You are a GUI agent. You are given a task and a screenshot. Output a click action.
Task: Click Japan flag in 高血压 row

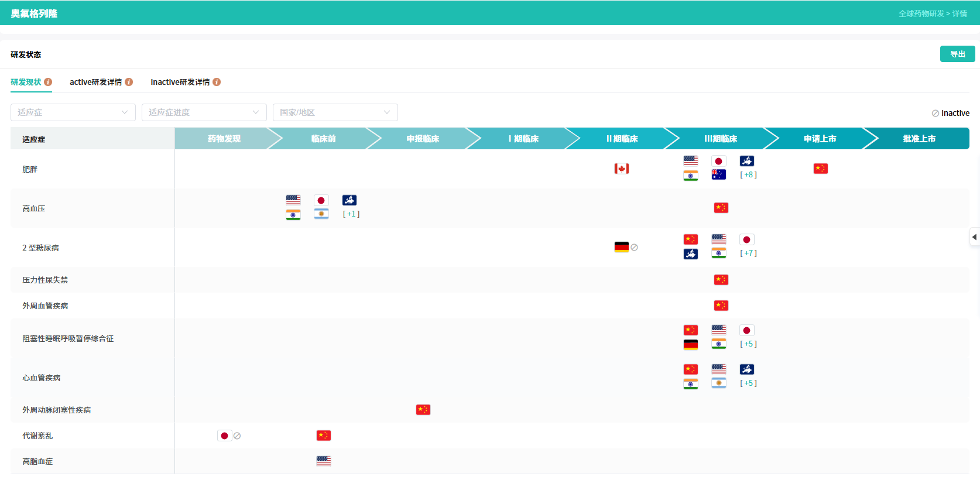(x=321, y=200)
